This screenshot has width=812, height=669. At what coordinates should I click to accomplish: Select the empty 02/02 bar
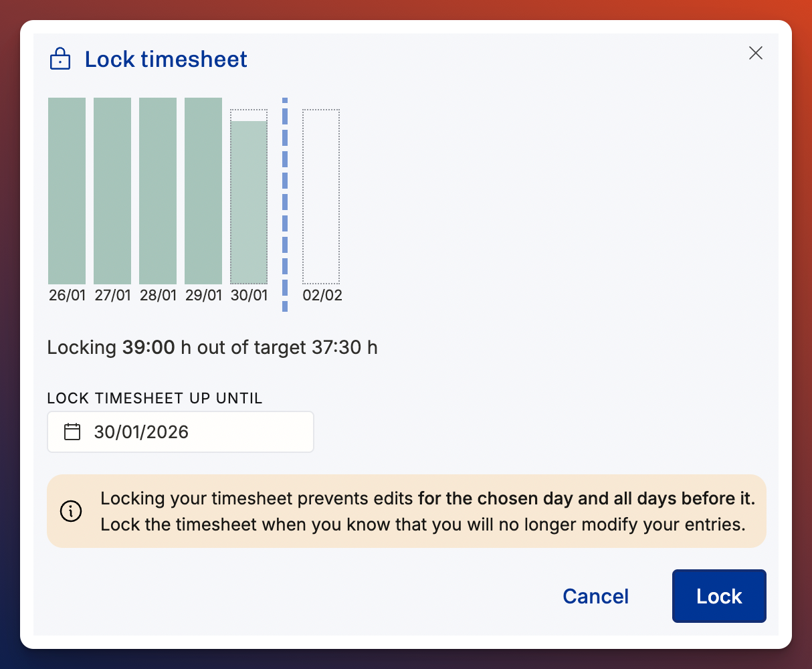click(321, 197)
